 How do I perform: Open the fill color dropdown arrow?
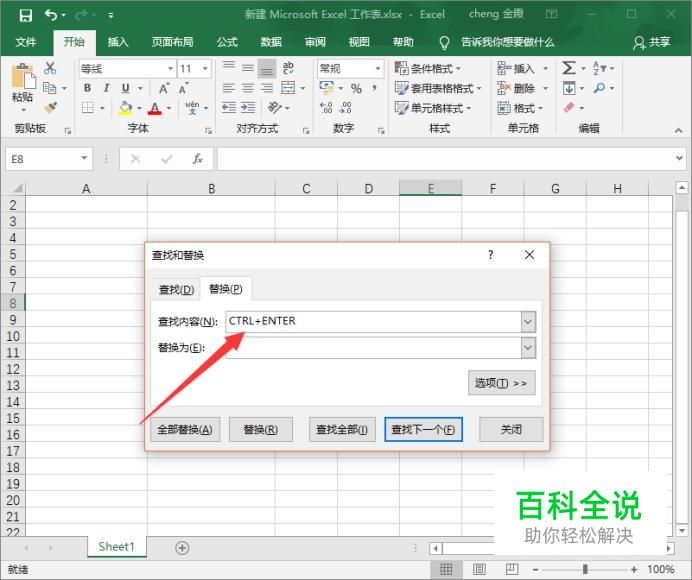[139, 108]
